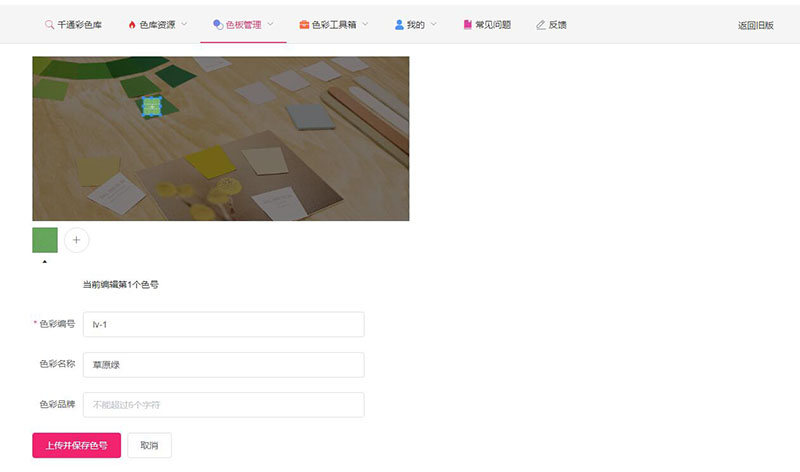Expand the 色板管理 dropdown arrow
This screenshot has width=800, height=472.
tap(271, 25)
